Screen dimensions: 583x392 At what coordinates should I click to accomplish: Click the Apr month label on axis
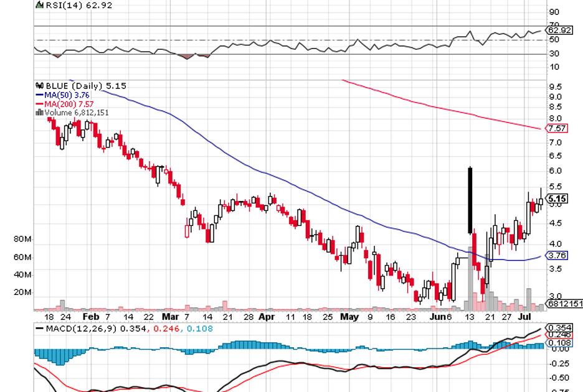(x=266, y=317)
